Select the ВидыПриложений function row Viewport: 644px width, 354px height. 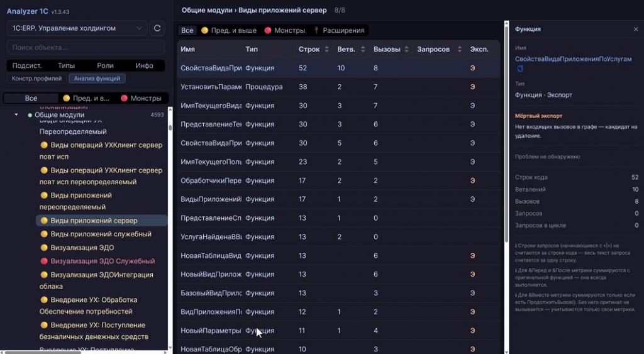point(338,199)
